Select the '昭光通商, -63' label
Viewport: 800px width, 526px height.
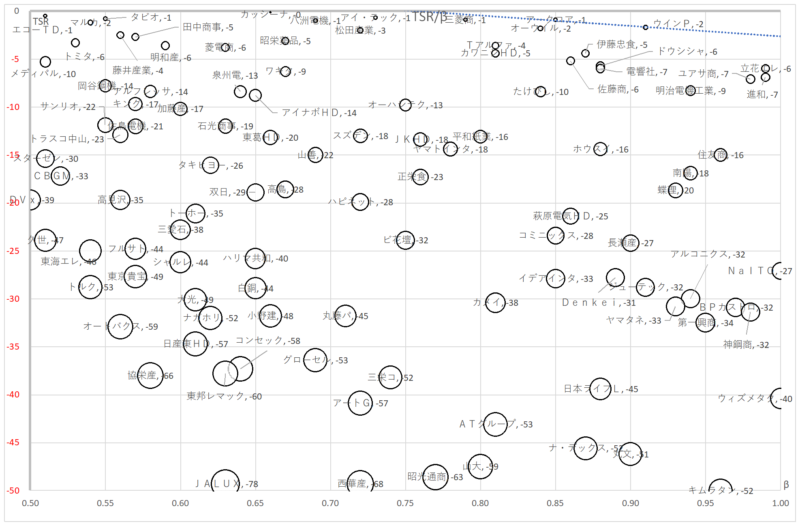[x=435, y=477]
